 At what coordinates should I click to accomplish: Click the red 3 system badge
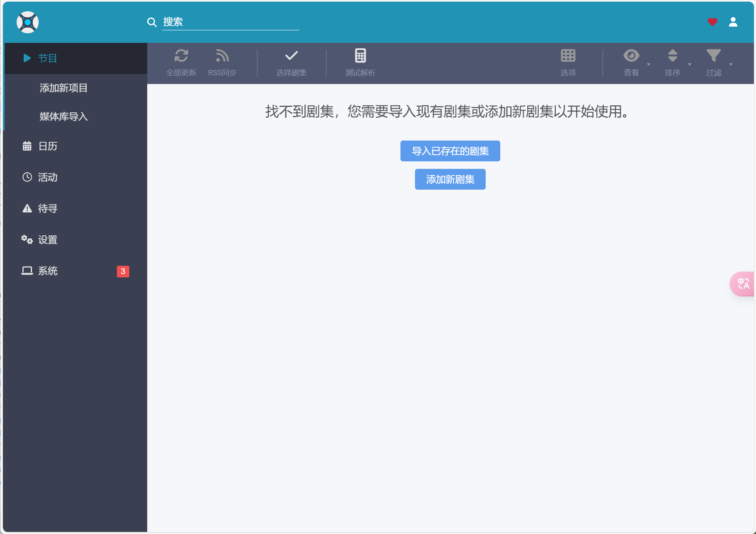123,272
